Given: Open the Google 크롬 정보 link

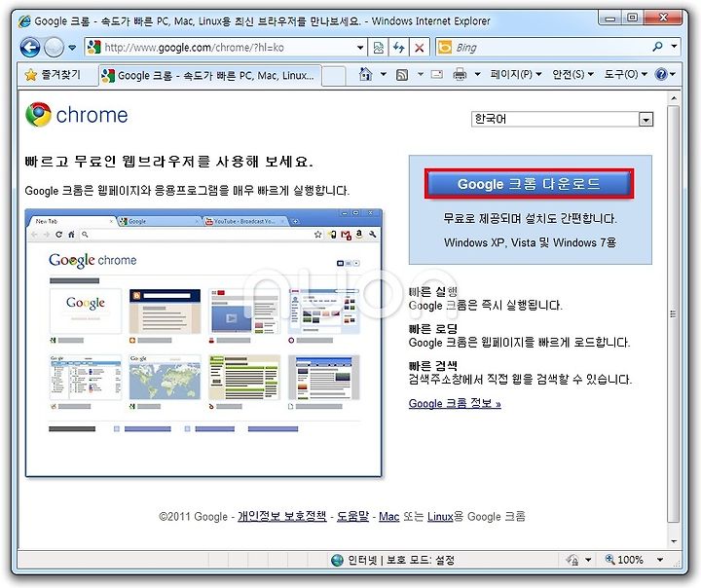Looking at the screenshot, I should coord(455,403).
